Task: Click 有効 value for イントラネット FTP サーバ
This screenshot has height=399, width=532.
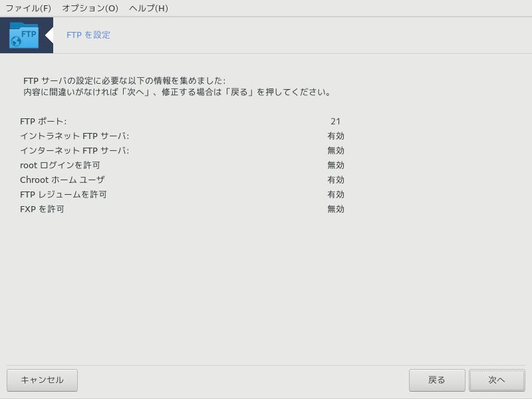Action: [336, 136]
